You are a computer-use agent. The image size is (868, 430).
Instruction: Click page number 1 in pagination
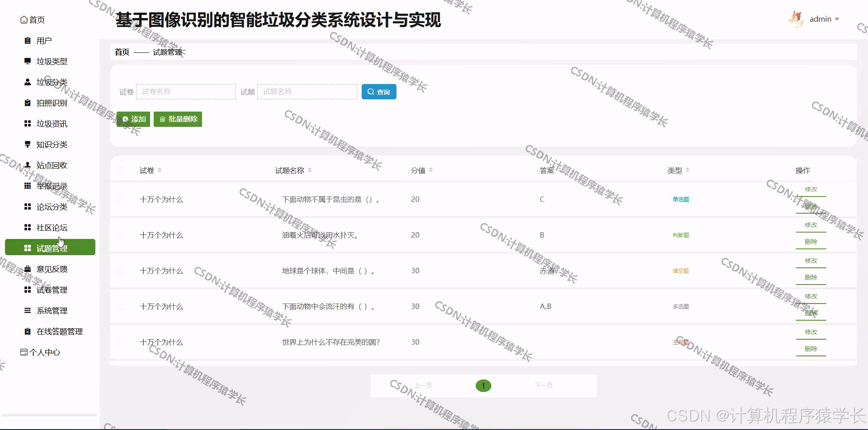point(483,386)
